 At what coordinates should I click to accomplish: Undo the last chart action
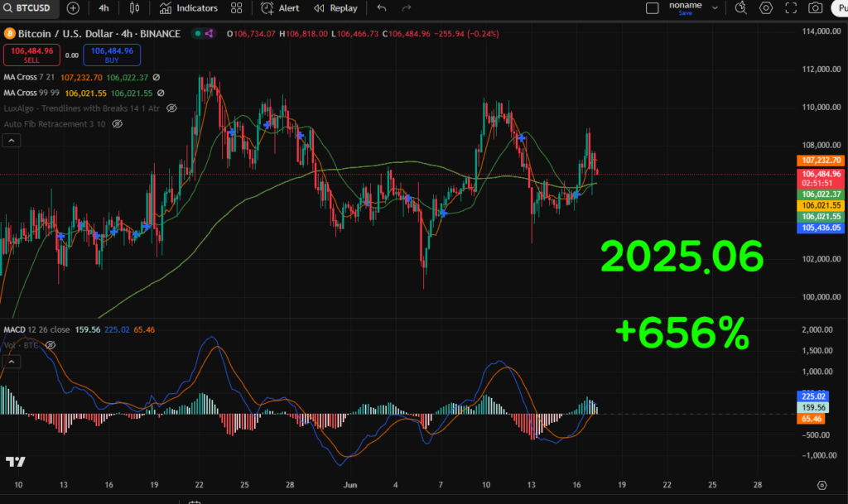pyautogui.click(x=382, y=8)
